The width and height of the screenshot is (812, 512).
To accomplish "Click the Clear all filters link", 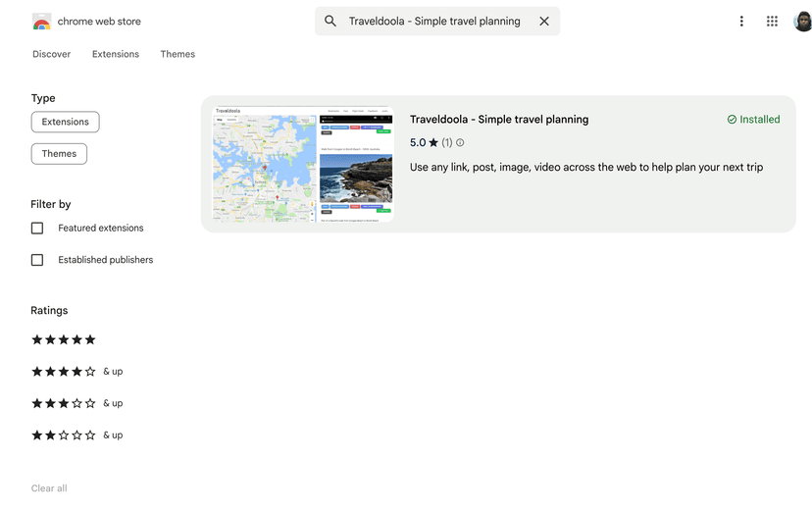I will click(x=49, y=488).
